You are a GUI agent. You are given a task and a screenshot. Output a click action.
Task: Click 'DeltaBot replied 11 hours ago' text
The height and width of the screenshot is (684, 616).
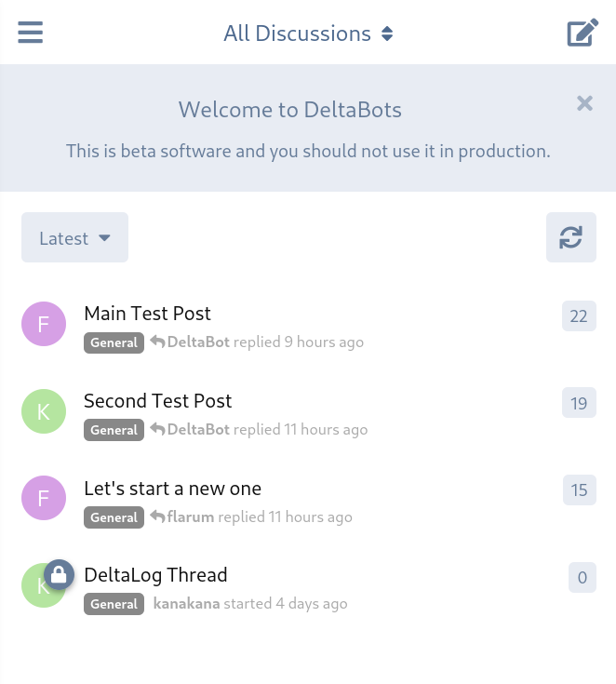click(x=267, y=430)
